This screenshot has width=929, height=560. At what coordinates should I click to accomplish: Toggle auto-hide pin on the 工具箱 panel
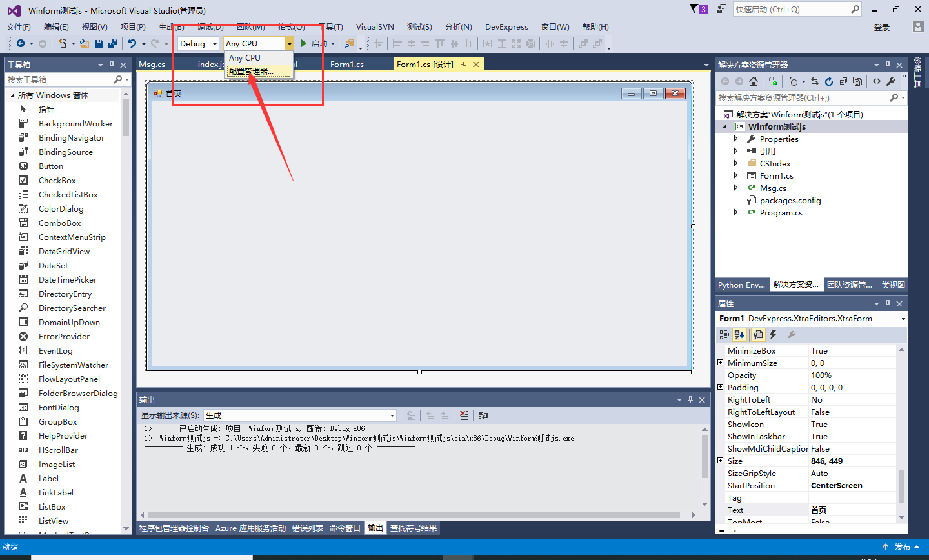[112, 64]
